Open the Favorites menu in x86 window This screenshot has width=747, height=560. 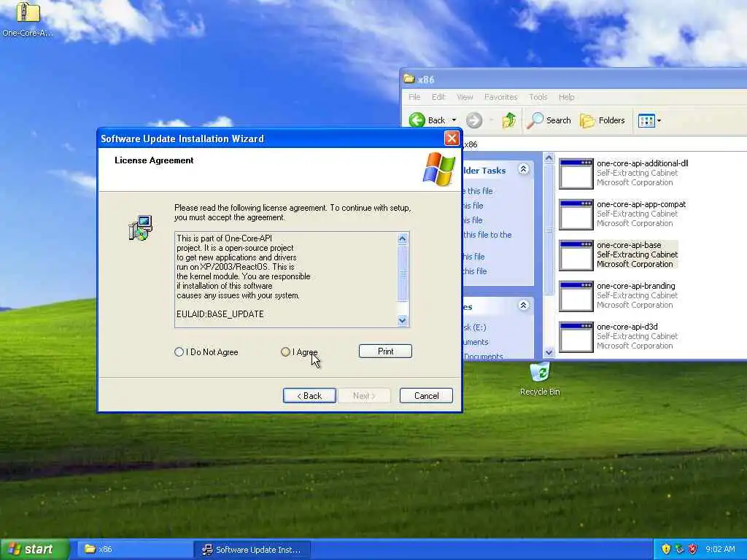click(x=500, y=97)
